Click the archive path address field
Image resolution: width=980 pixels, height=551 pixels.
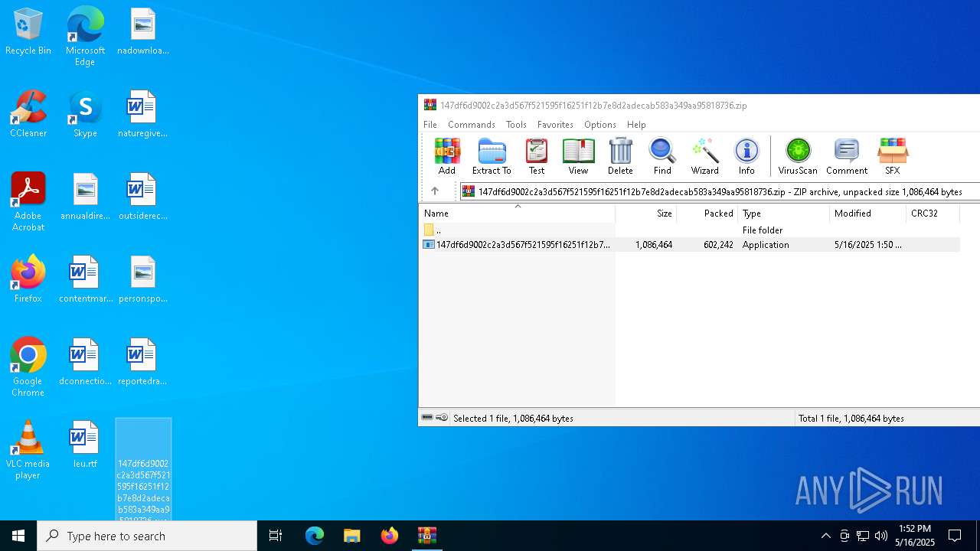tap(720, 191)
